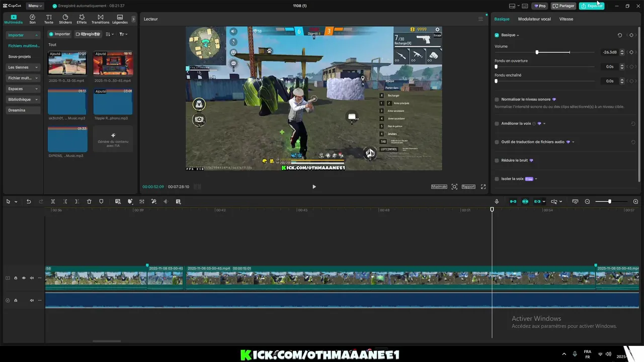The width and height of the screenshot is (644, 362).
Task: Click Générer du contenu avec l'IA tile
Action: click(x=113, y=139)
